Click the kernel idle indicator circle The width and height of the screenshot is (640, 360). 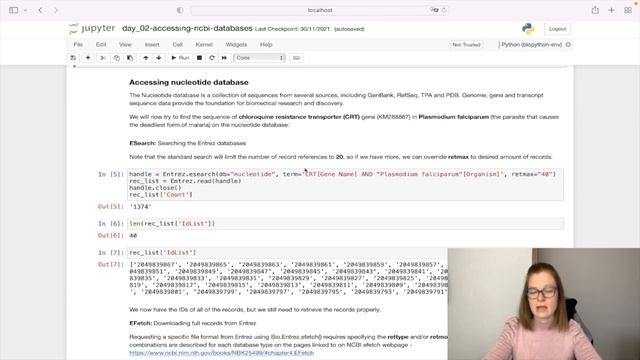(x=568, y=44)
